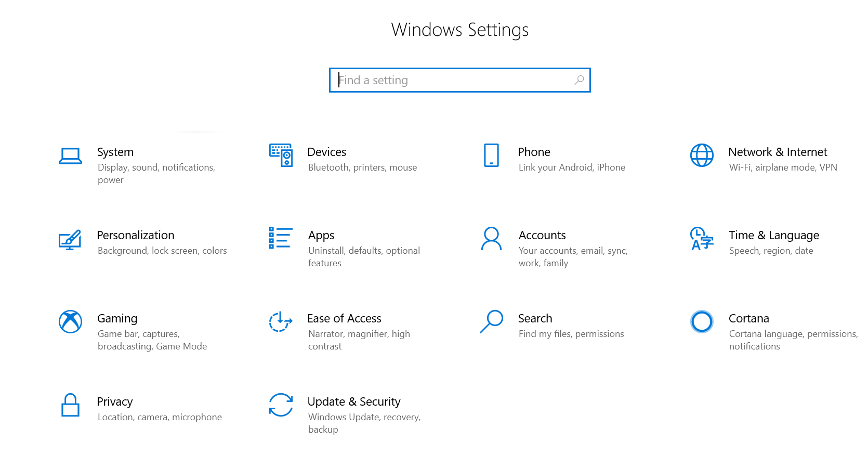Click the Personalization paintbrush icon
The width and height of the screenshot is (868, 467).
70,240
